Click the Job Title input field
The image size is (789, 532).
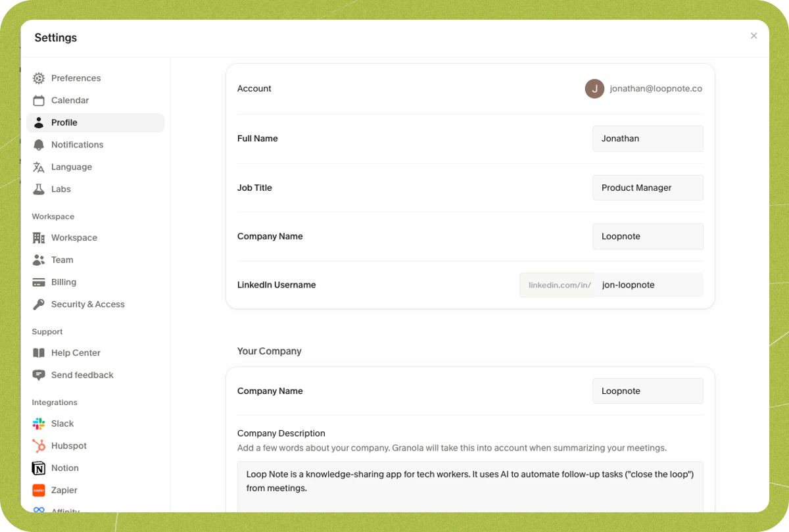(648, 187)
